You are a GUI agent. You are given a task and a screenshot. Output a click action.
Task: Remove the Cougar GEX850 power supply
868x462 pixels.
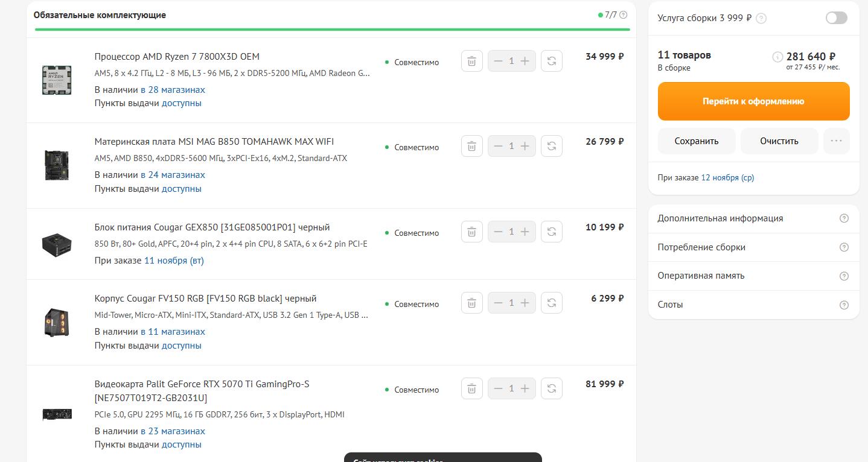coord(472,232)
